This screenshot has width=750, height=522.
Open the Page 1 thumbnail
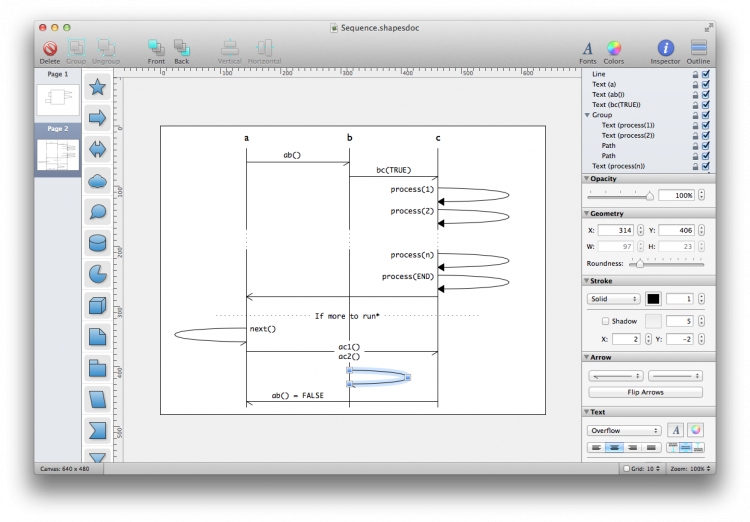coord(58,98)
